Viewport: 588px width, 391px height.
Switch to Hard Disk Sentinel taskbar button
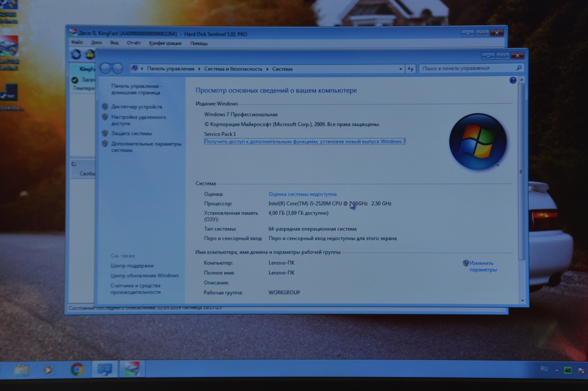click(132, 369)
